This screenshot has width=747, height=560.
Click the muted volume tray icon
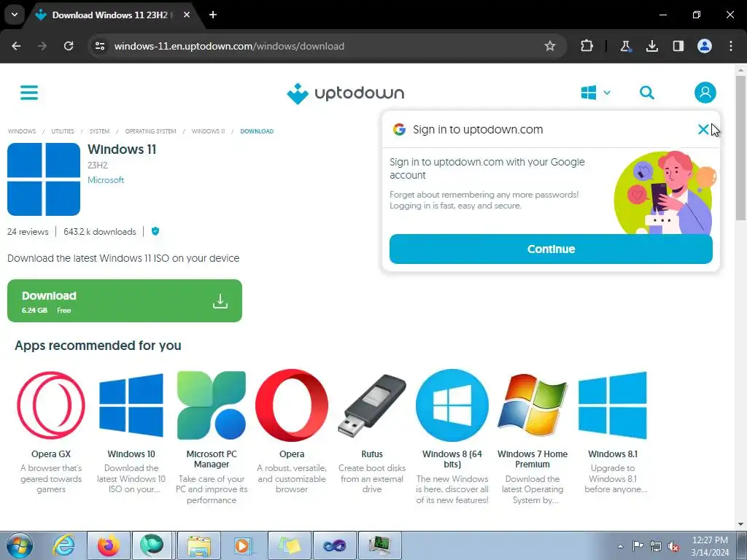point(673,546)
